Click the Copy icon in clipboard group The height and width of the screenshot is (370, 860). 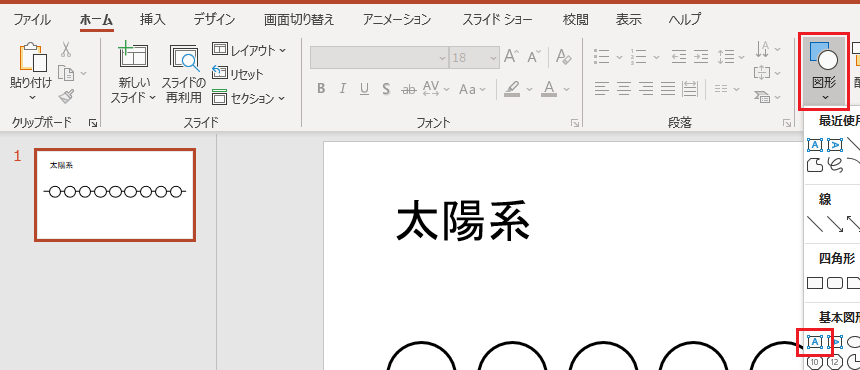(66, 73)
